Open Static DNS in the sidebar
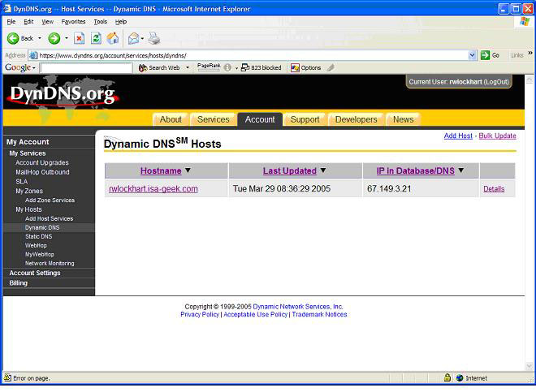Viewport: 536px width, 392px height. click(x=39, y=236)
